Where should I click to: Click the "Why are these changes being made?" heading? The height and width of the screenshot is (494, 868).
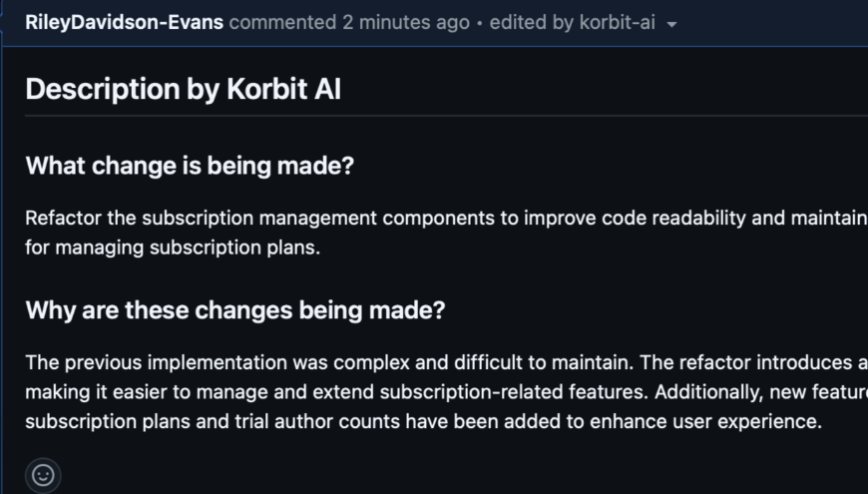(x=235, y=310)
